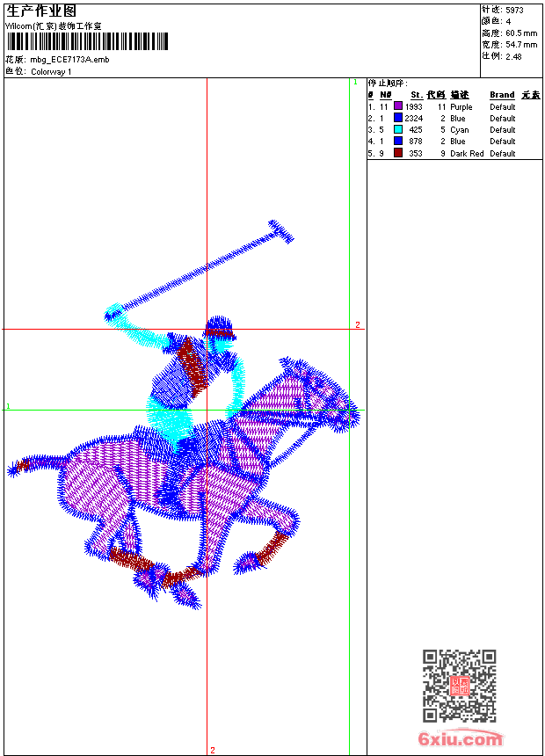Click the Purple color swatch in row 1
The height and width of the screenshot is (756, 545).
tap(398, 106)
